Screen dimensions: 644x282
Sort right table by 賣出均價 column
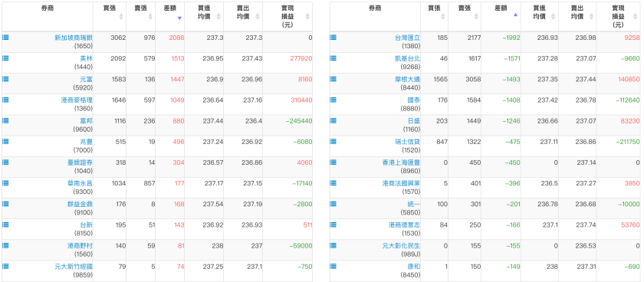point(577,16)
